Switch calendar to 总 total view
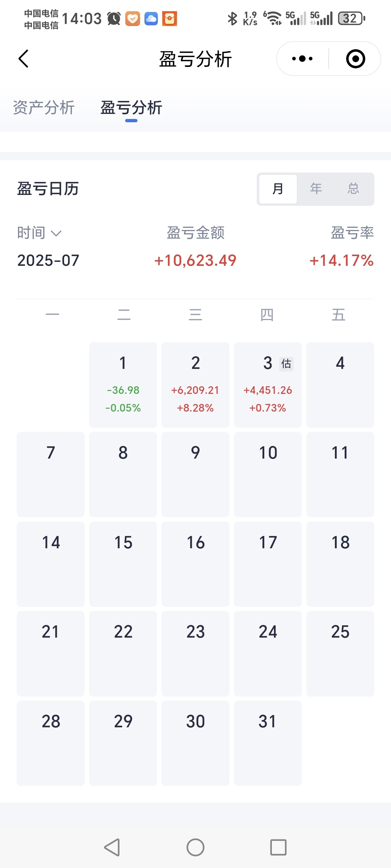Screen dimensions: 391x868 pos(353,189)
